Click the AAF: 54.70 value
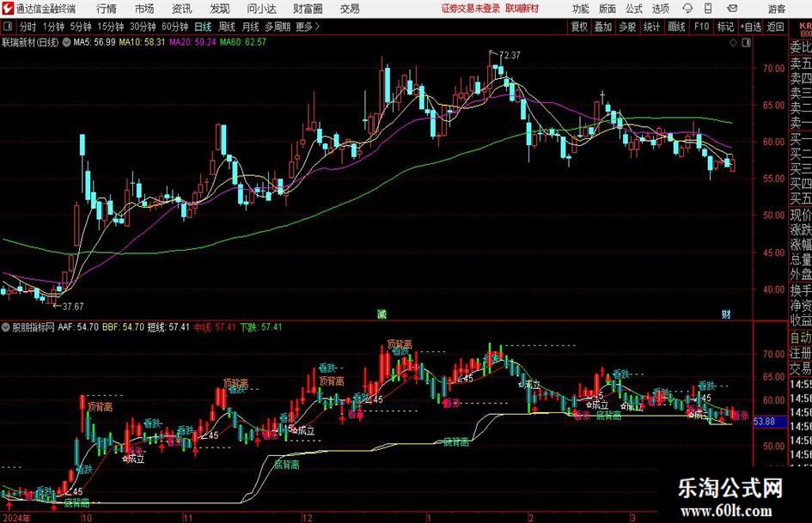Viewport: 812px width, 523px height. point(78,327)
